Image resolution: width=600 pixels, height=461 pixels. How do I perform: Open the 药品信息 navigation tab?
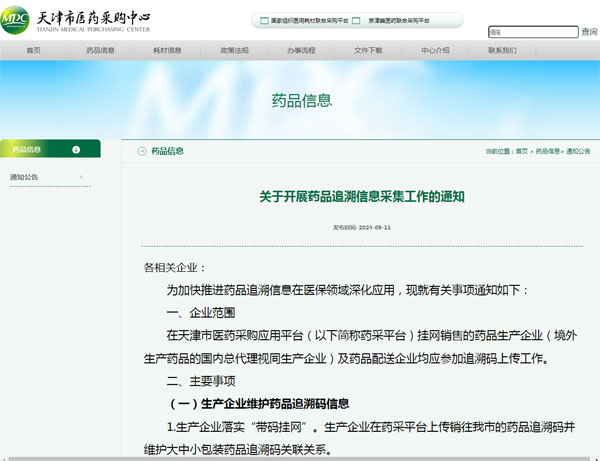100,50
